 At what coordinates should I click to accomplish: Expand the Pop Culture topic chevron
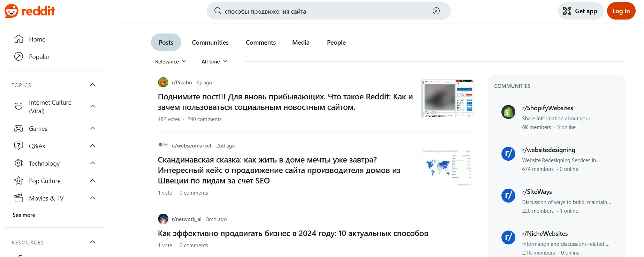click(92, 181)
